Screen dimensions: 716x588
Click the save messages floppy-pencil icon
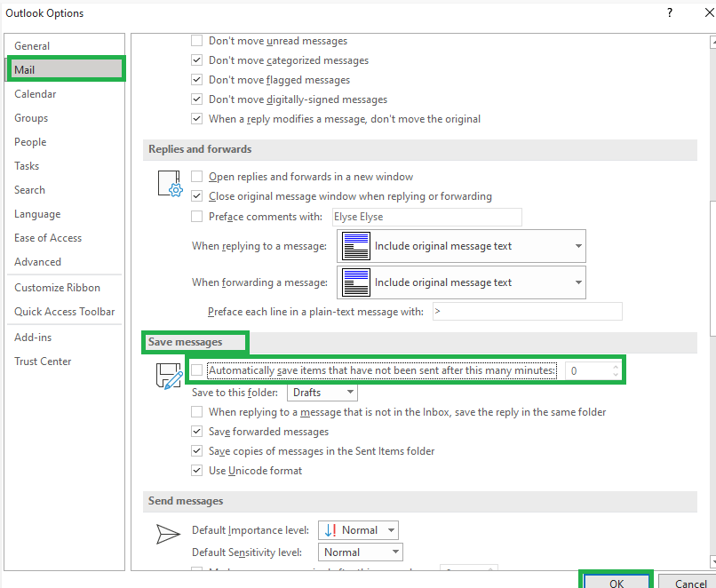coord(170,377)
